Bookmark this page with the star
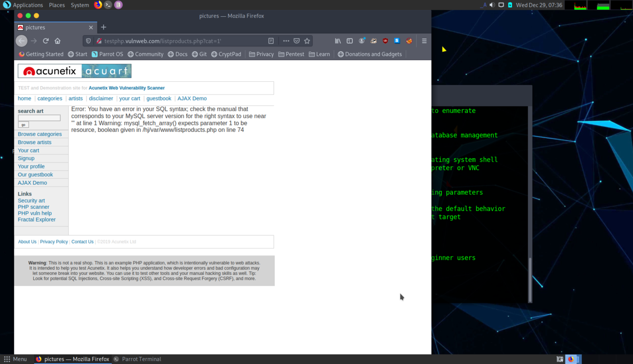The height and width of the screenshot is (364, 633). (x=307, y=41)
